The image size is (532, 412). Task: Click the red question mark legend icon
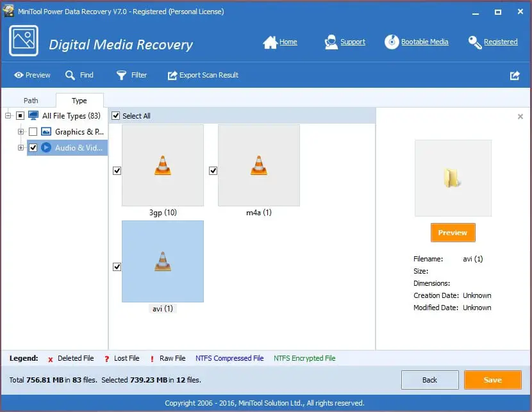106,359
